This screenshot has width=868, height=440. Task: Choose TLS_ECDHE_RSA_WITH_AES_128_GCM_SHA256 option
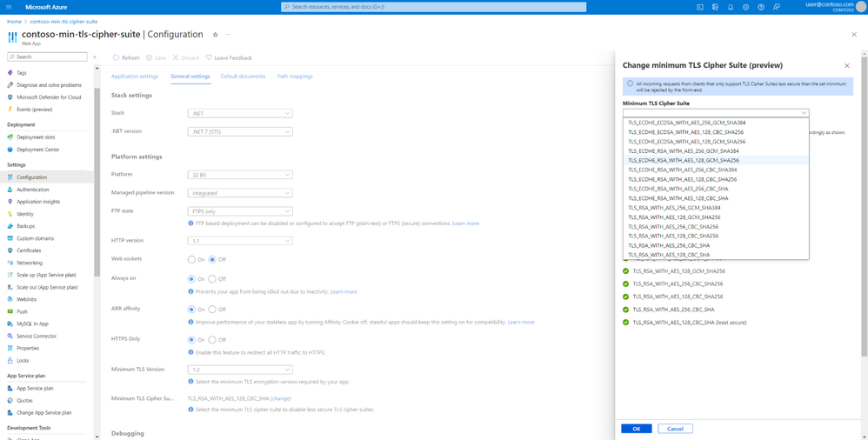(x=716, y=160)
